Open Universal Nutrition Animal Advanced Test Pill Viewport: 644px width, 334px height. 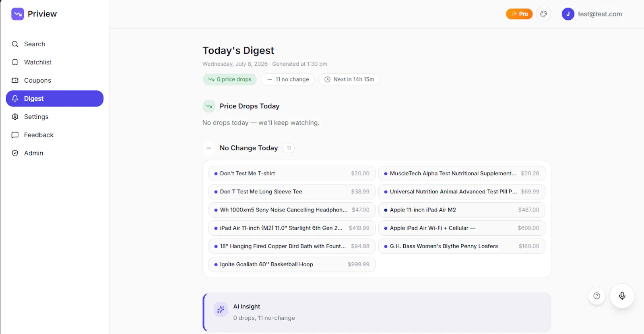tap(462, 191)
